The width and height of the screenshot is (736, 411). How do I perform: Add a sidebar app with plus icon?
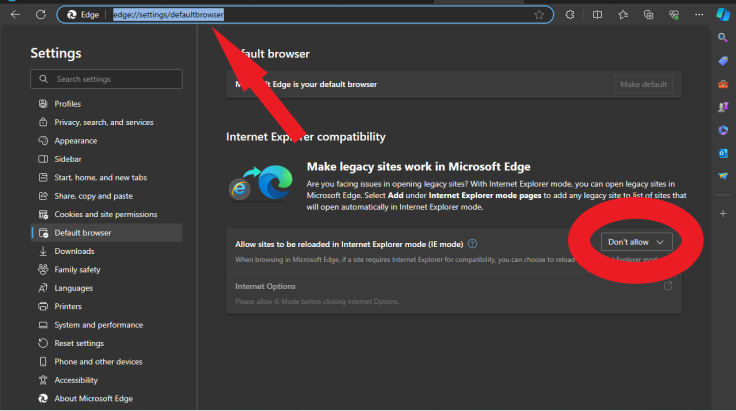[x=723, y=213]
